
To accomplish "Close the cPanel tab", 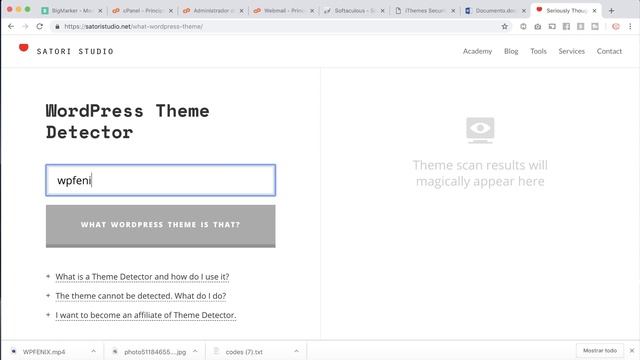I will (x=171, y=11).
